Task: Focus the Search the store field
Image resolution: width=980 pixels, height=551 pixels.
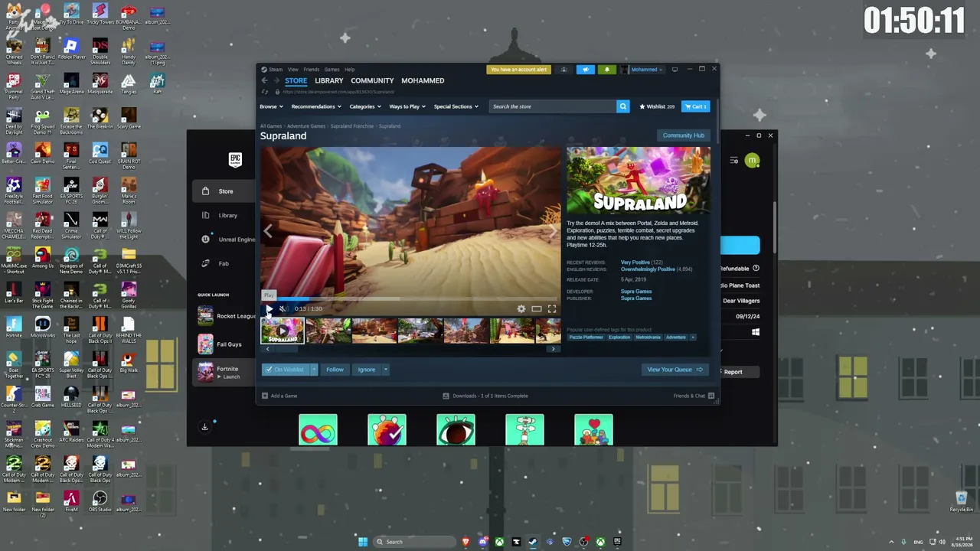Action: click(x=553, y=106)
